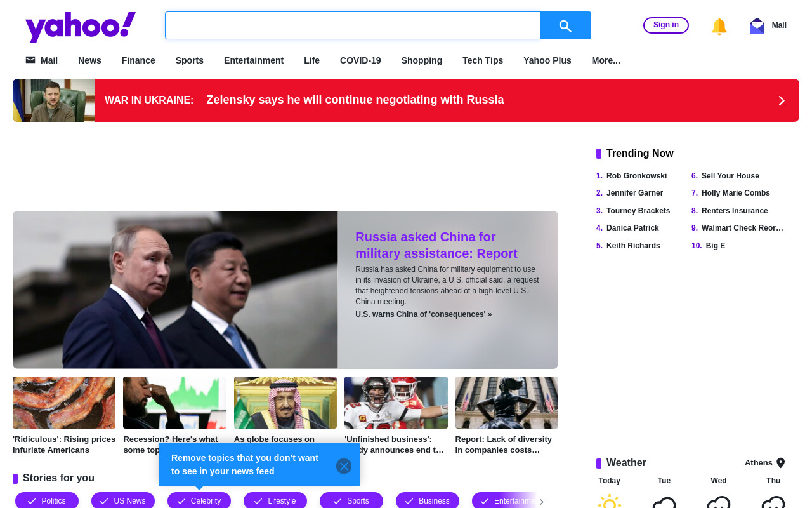Open trending topic Holly Marie Combs

pyautogui.click(x=736, y=193)
